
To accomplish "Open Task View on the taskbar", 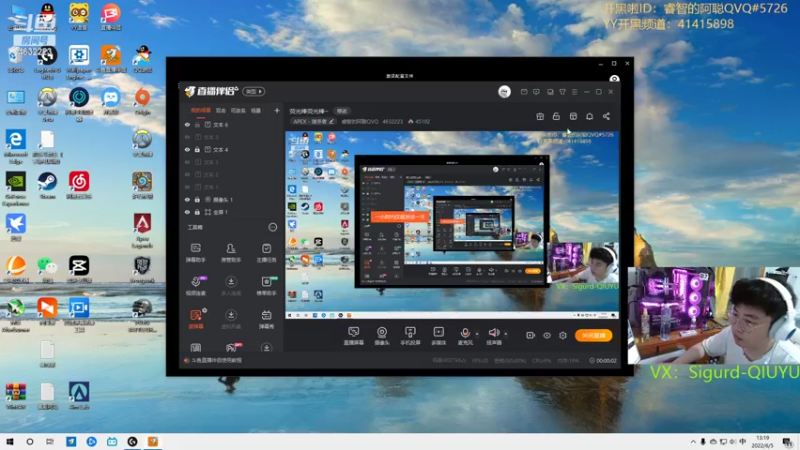I will tap(49, 441).
